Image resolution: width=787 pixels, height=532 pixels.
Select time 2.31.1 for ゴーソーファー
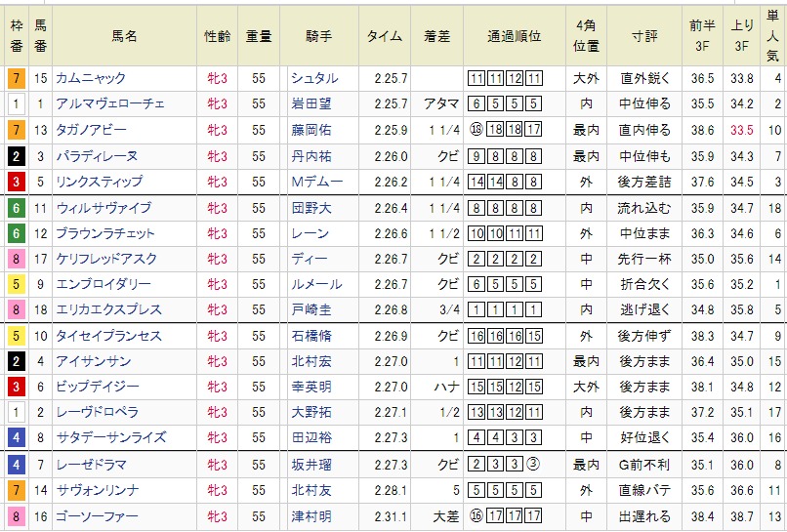coord(391,516)
